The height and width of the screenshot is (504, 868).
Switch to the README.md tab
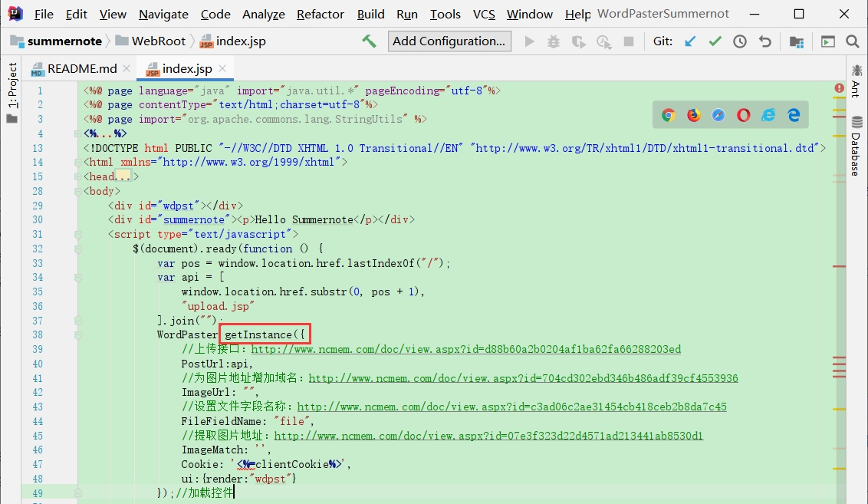[81, 68]
